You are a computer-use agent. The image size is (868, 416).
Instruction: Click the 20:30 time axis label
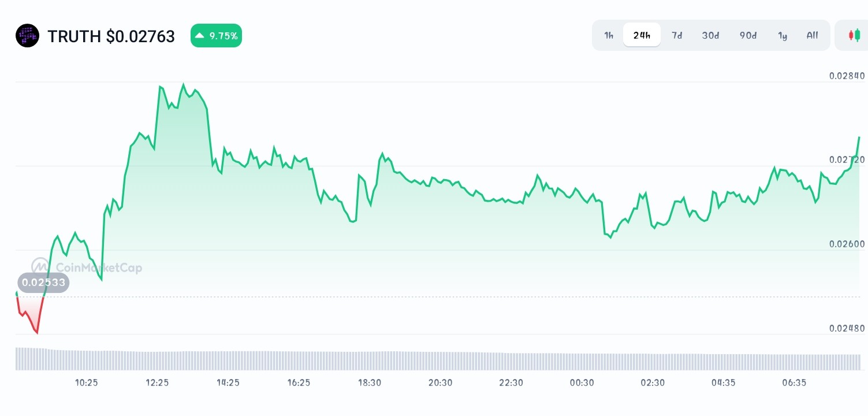[440, 382]
